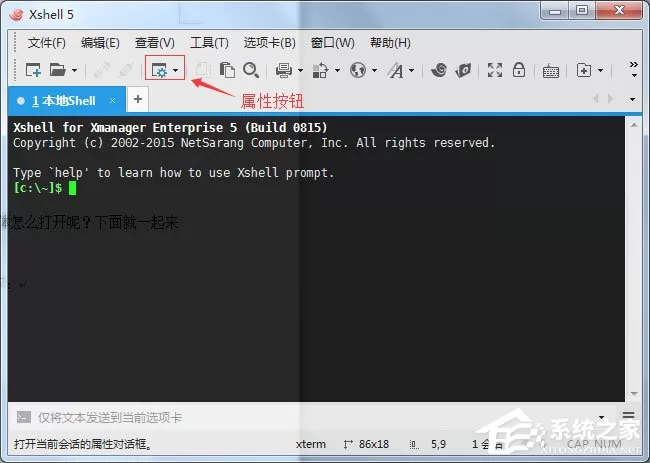Expand the Print dropdown arrow
This screenshot has width=650, height=463.
(300, 70)
